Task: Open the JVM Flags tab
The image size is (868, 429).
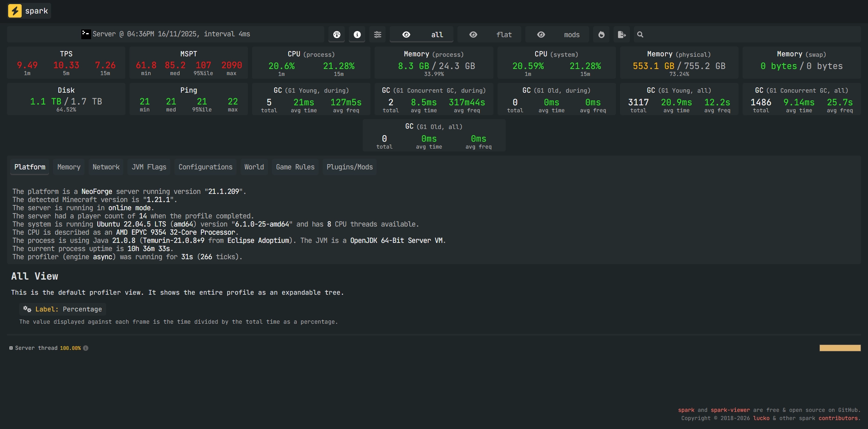Action: 149,167
